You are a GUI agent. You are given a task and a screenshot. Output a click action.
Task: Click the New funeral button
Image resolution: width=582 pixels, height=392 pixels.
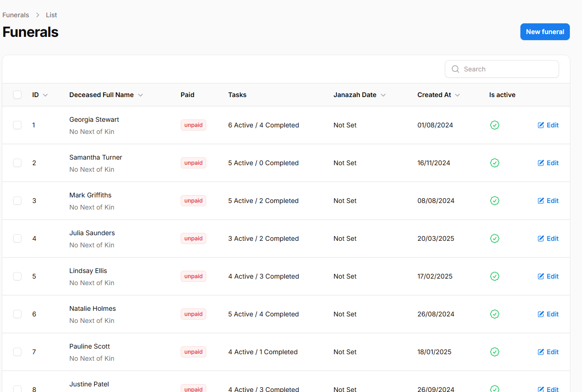coord(545,32)
